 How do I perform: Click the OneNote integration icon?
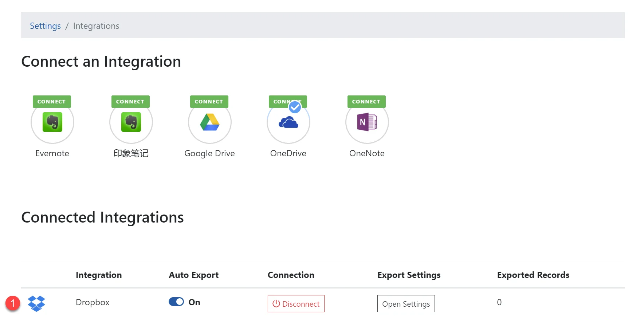coord(367,122)
